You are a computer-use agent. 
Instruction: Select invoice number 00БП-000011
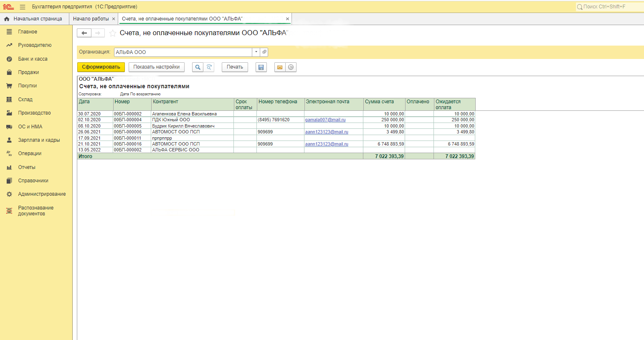pyautogui.click(x=132, y=138)
